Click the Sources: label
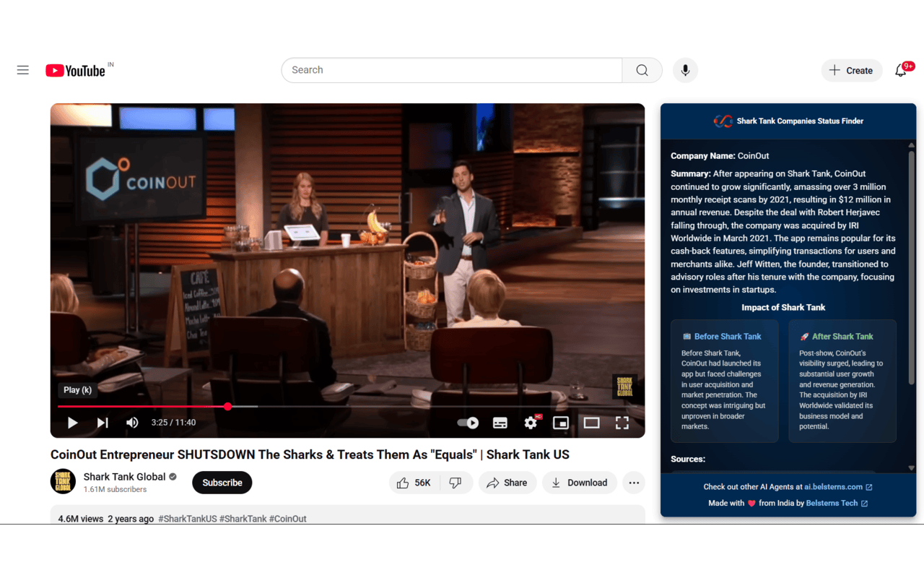 tap(688, 460)
